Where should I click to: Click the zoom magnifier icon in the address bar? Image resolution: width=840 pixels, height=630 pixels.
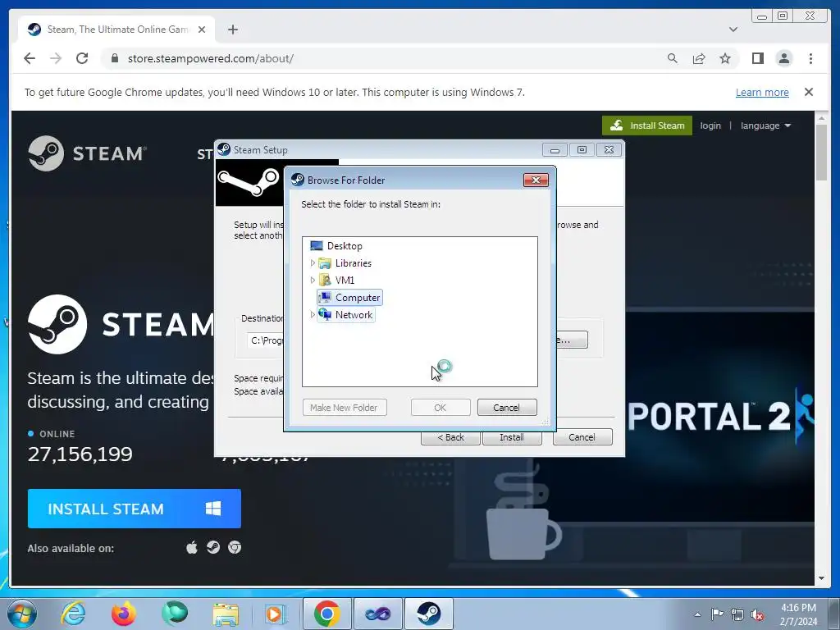[673, 58]
